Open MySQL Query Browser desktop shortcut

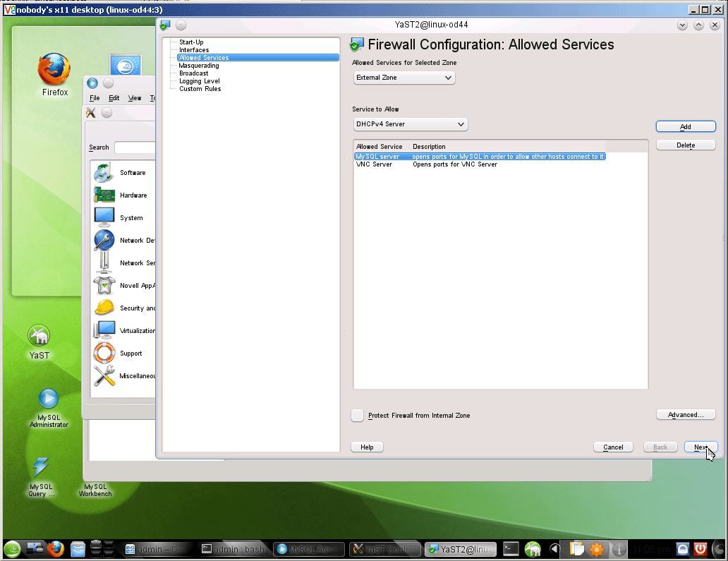coord(41,476)
